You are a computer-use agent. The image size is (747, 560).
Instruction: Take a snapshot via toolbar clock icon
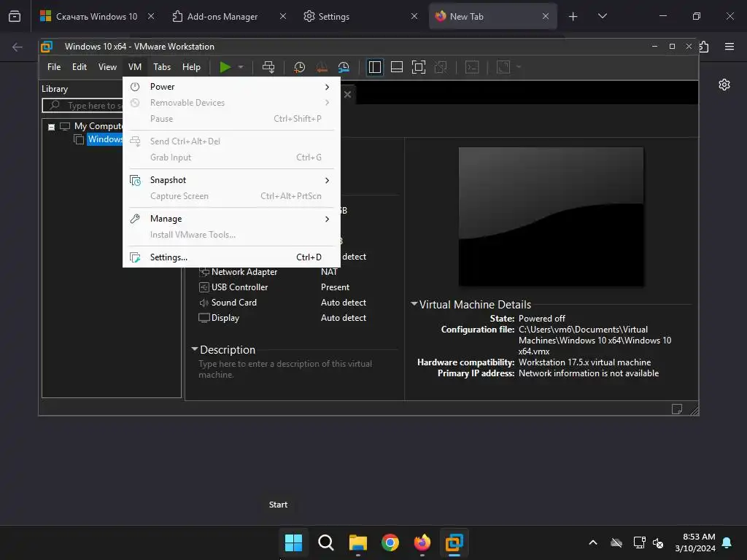tap(299, 67)
